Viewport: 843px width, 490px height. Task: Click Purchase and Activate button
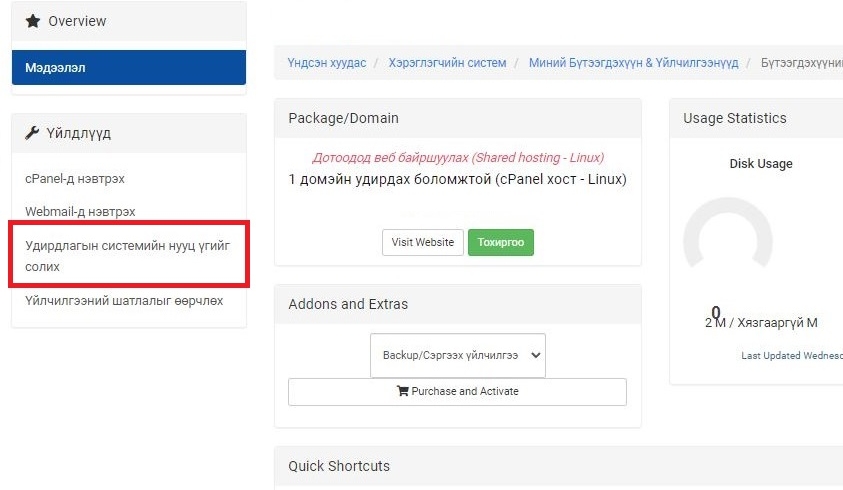(458, 392)
